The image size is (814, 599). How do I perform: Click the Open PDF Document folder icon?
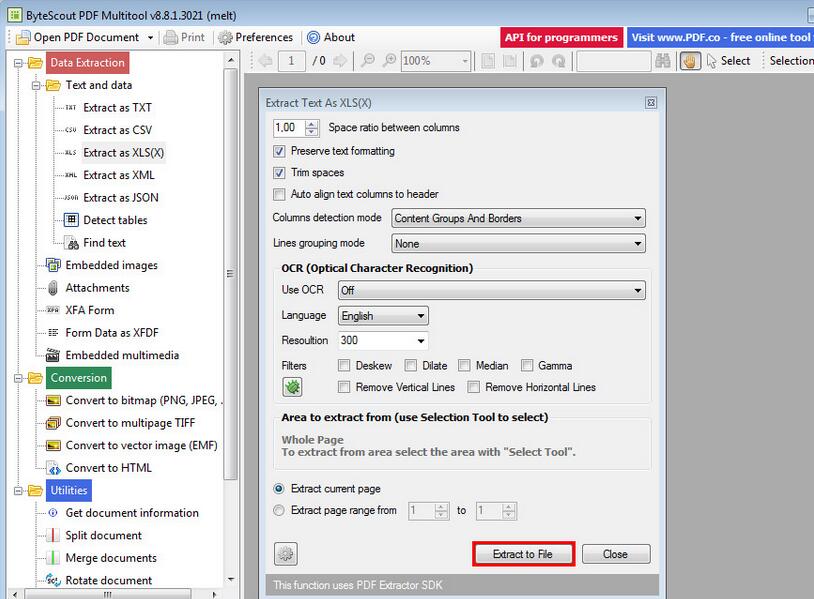(23, 38)
